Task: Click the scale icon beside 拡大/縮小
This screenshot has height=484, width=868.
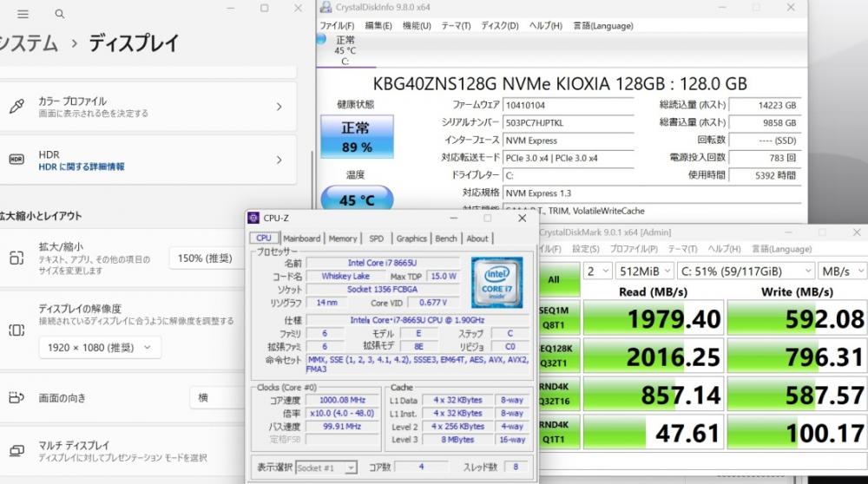Action: tap(16, 258)
